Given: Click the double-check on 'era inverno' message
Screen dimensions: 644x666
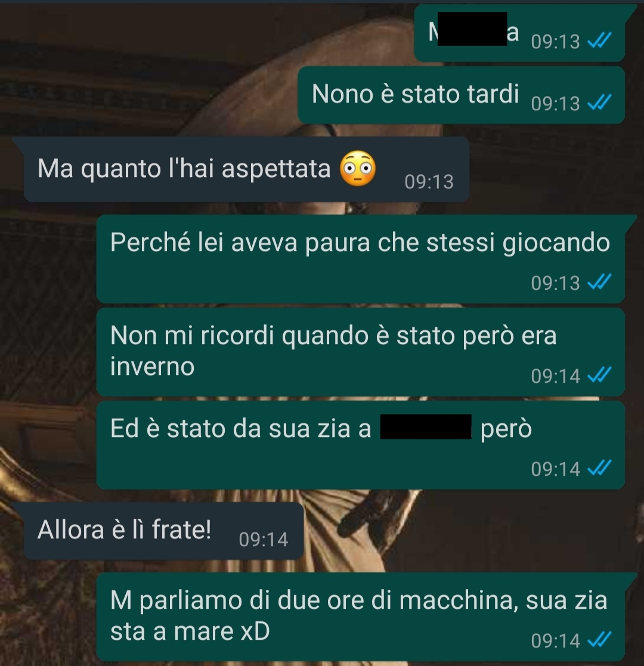Looking at the screenshot, I should (x=599, y=375).
